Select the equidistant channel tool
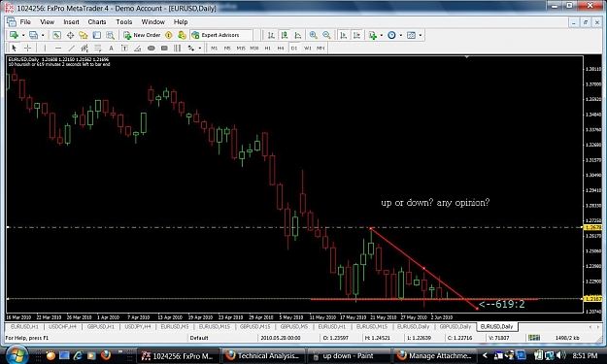 pyautogui.click(x=84, y=48)
